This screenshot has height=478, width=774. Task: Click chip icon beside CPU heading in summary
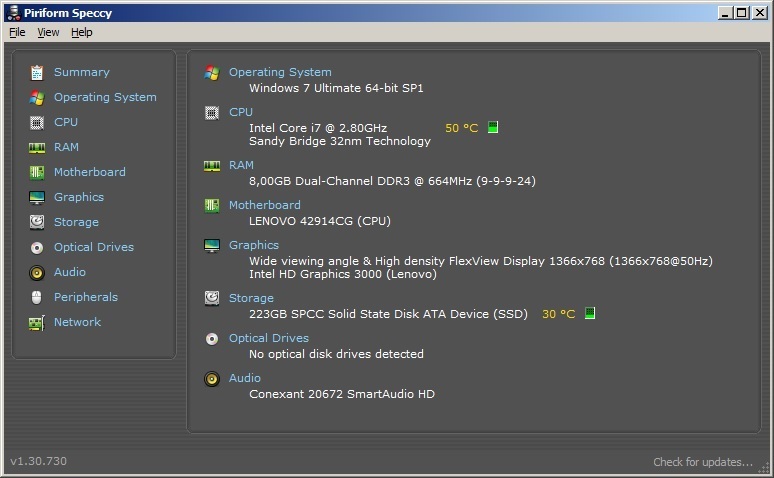click(x=212, y=113)
